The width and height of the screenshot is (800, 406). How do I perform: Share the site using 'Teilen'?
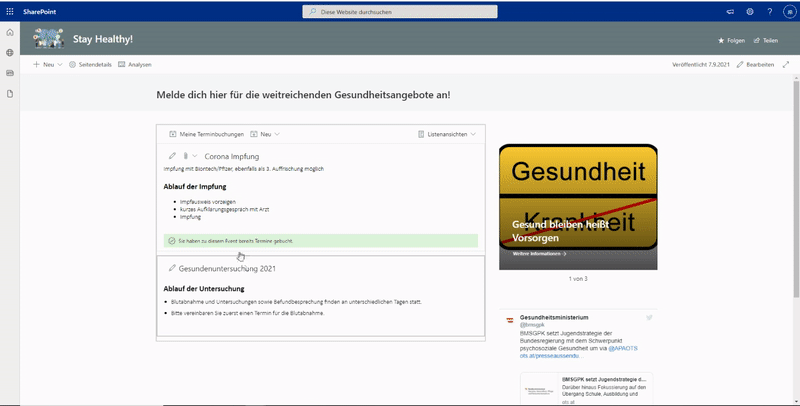pos(766,40)
